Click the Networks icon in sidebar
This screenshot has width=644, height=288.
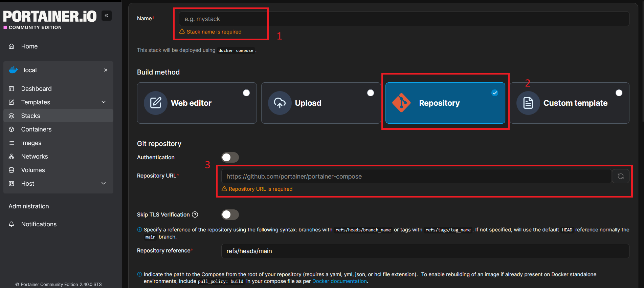pos(12,157)
